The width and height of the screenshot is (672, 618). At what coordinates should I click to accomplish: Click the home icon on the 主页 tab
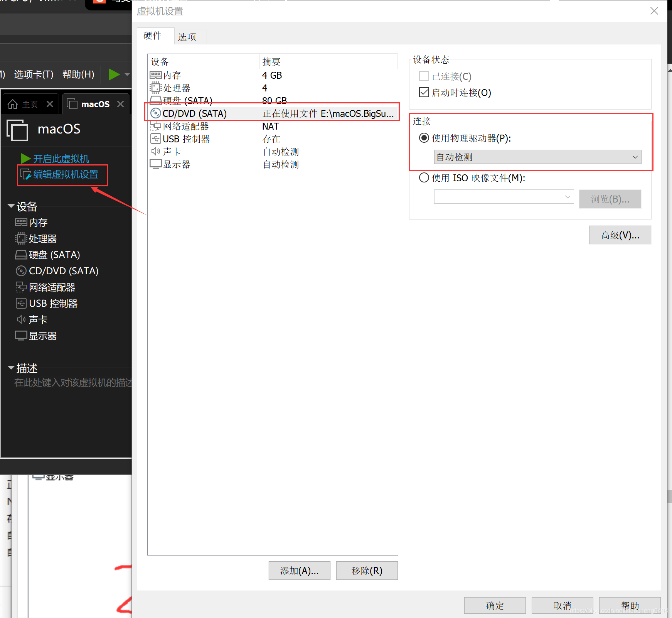point(13,104)
